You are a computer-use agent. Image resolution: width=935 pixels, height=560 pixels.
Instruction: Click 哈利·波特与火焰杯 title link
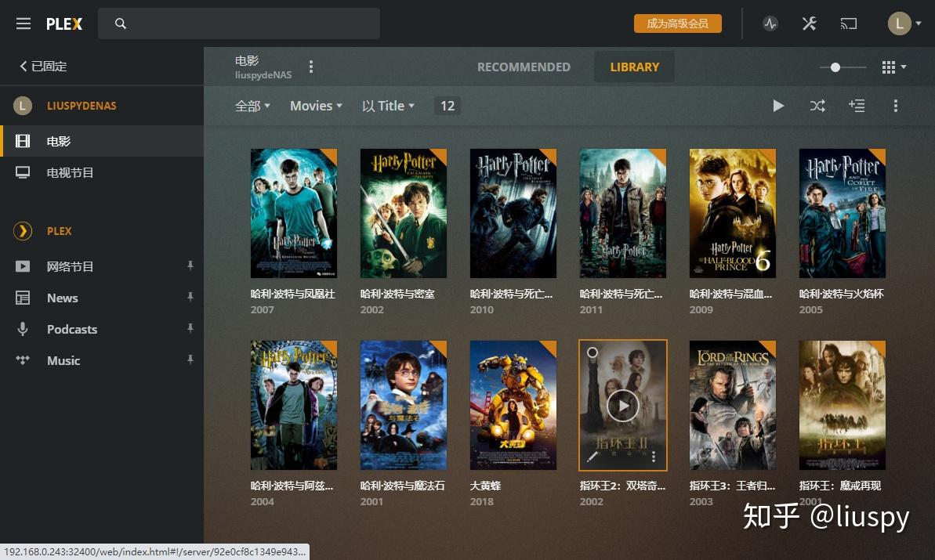[842, 294]
